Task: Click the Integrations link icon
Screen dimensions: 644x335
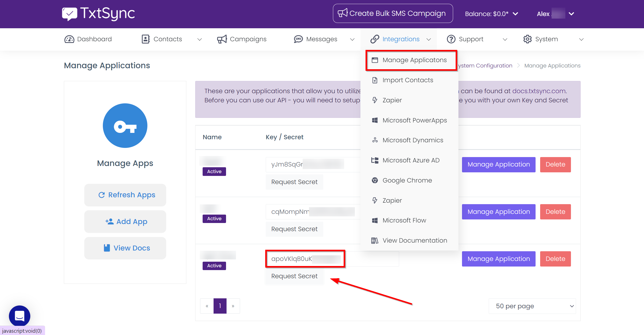Action: (x=375, y=39)
